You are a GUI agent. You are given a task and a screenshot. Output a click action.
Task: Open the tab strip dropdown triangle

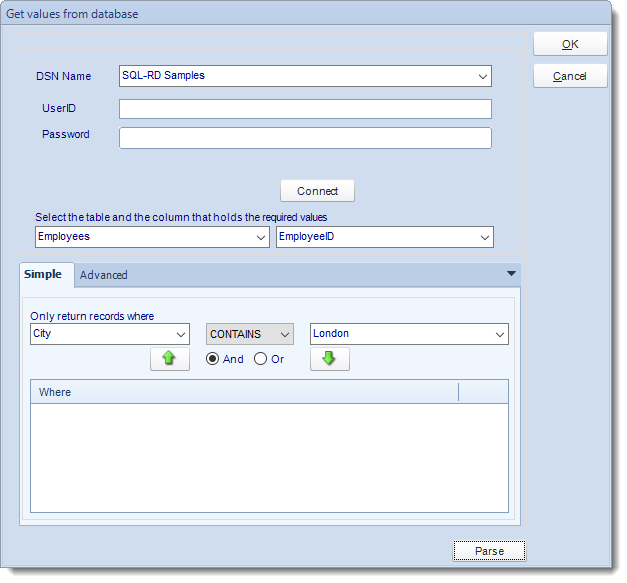click(x=511, y=274)
